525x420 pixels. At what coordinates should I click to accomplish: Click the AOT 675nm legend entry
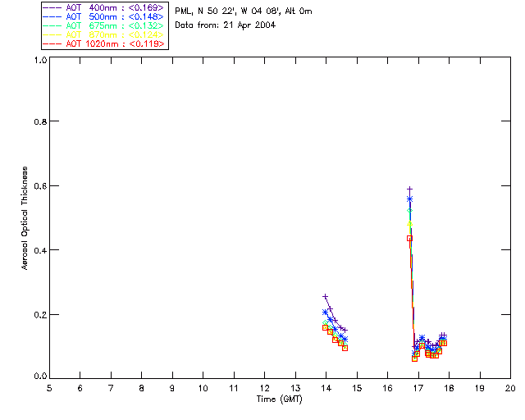point(103,25)
